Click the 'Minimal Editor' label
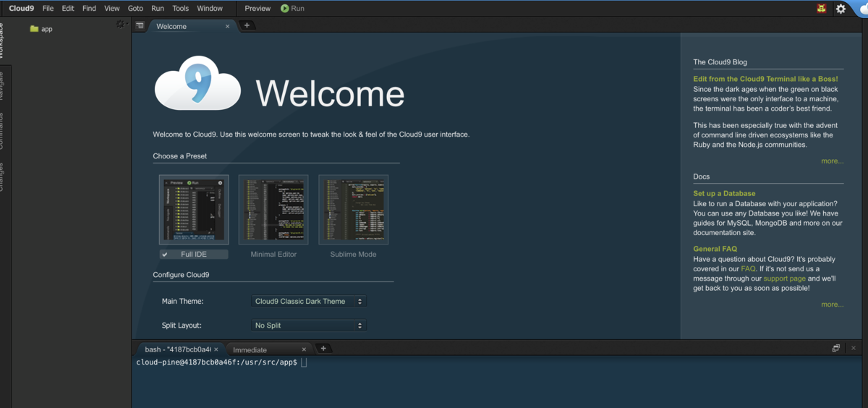 tap(273, 255)
